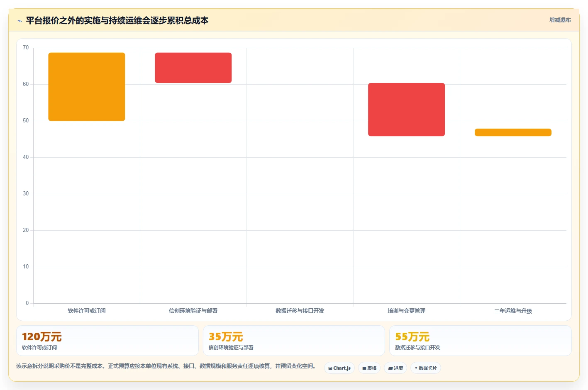The height and width of the screenshot is (390, 588).
Task: Click the lightning icon beside the title
Action: (20, 21)
